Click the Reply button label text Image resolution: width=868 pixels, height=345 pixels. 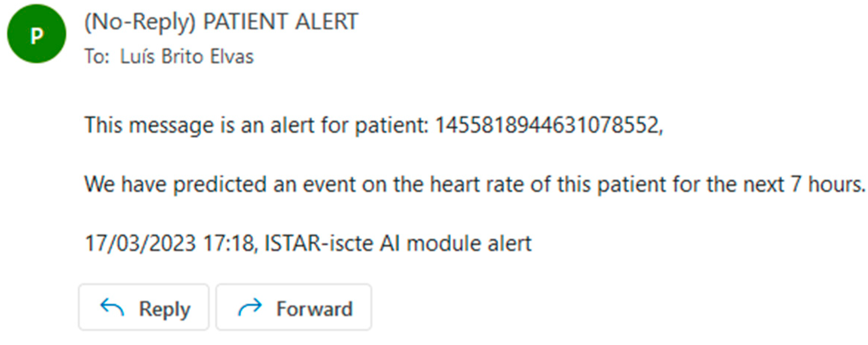164,309
